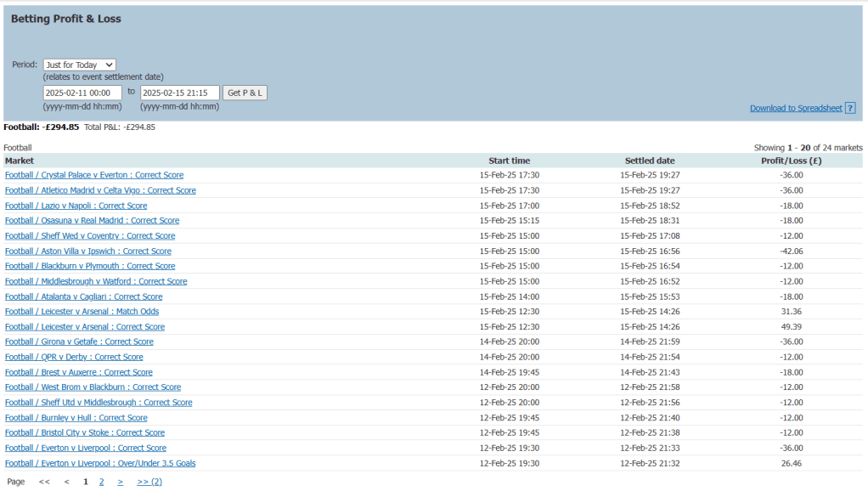Click the help question mark icon

pyautogui.click(x=850, y=108)
